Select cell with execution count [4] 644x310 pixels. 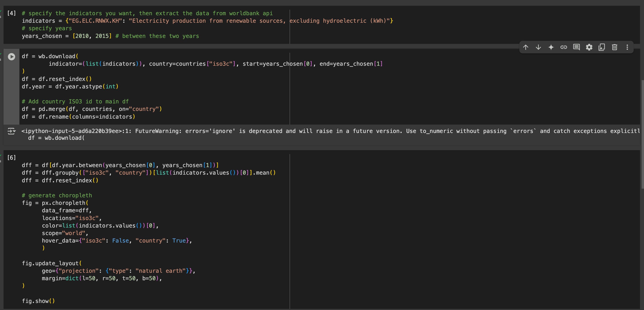[x=11, y=13]
